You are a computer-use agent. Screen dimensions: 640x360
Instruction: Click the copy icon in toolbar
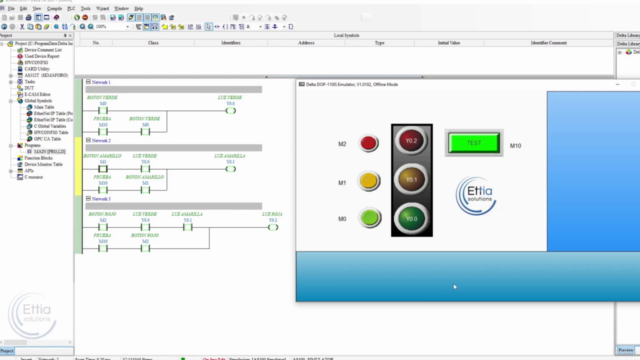(30, 27)
